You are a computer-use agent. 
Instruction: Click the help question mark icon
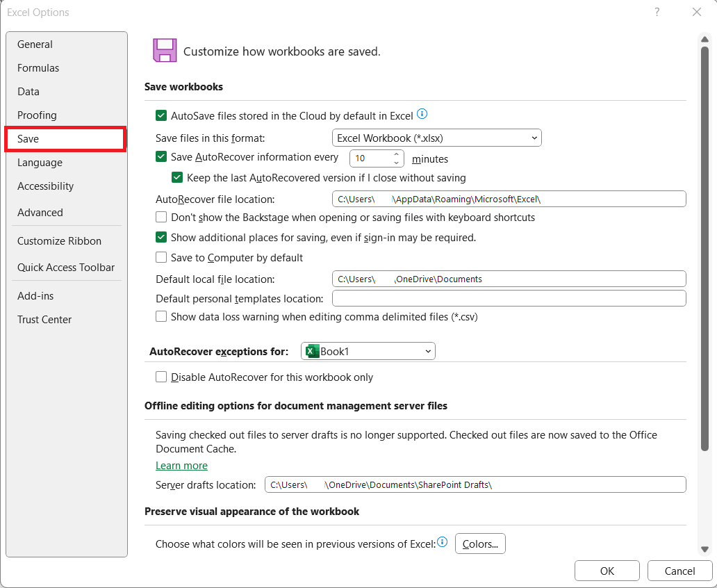click(x=657, y=12)
